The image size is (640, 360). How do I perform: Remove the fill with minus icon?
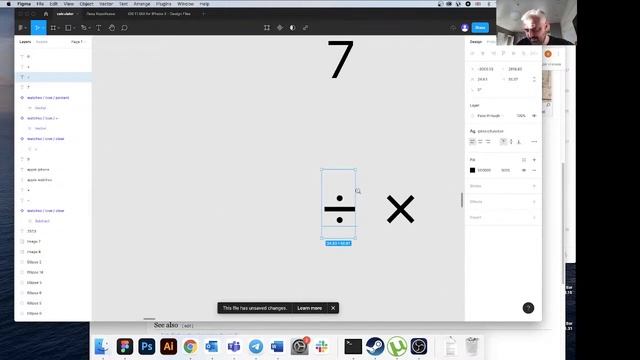(534, 170)
